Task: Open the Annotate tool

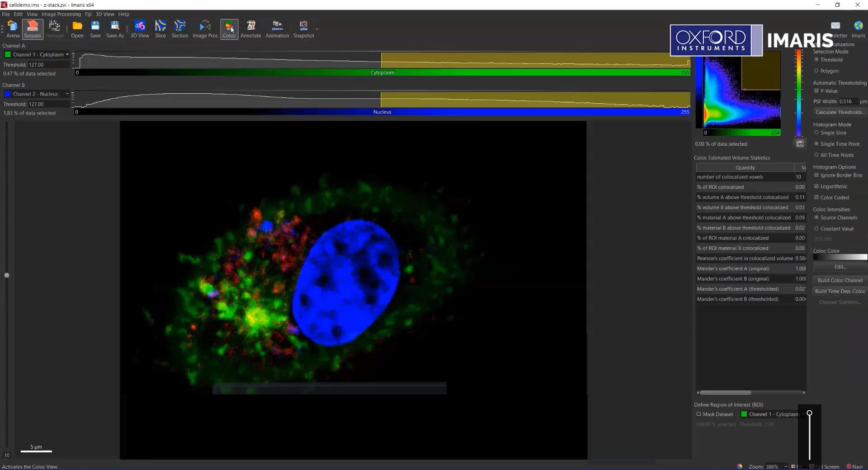Action: pyautogui.click(x=251, y=29)
